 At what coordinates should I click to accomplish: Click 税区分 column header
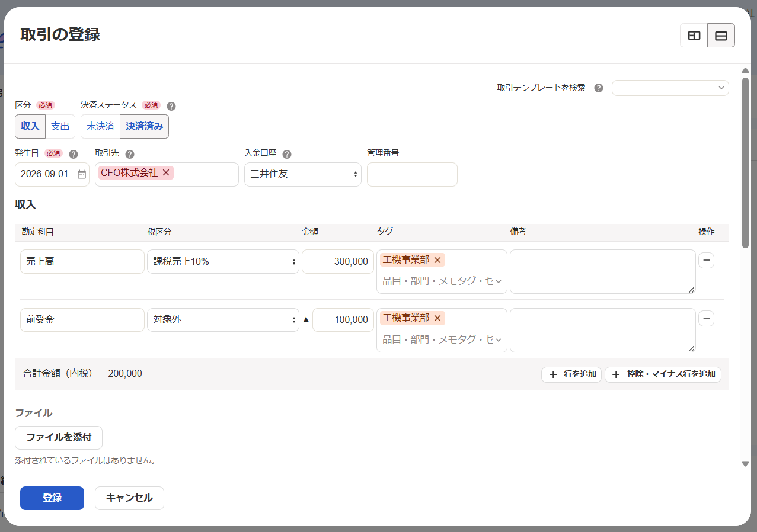pos(159,232)
